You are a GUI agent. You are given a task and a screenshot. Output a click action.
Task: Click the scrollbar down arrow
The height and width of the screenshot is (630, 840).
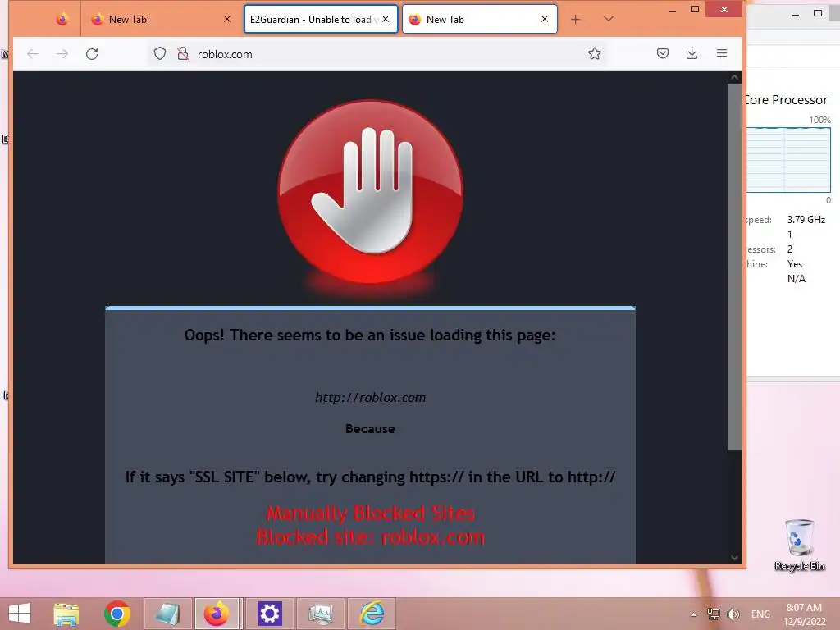click(734, 558)
